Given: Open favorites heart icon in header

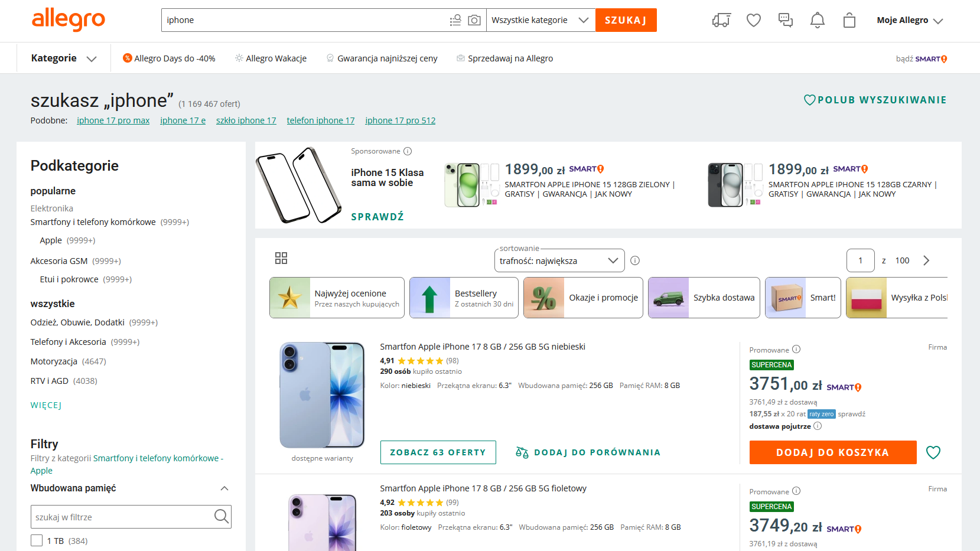Looking at the screenshot, I should pos(754,20).
